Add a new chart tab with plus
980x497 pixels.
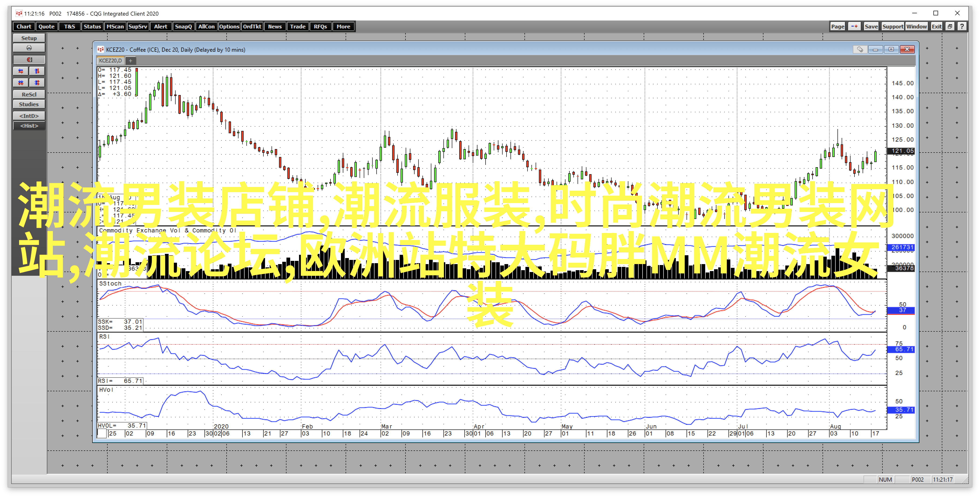[130, 61]
